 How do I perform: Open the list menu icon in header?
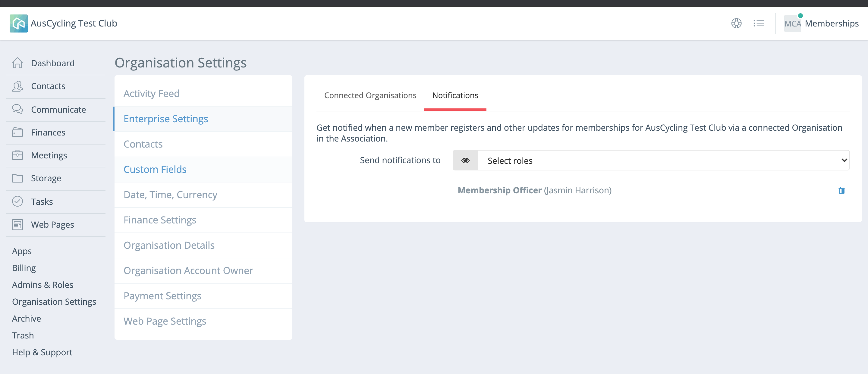coord(759,23)
